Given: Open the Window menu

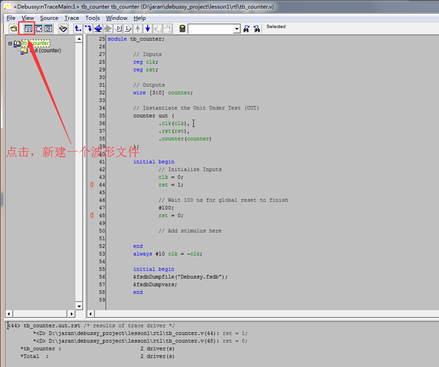Looking at the screenshot, I should click(x=117, y=18).
